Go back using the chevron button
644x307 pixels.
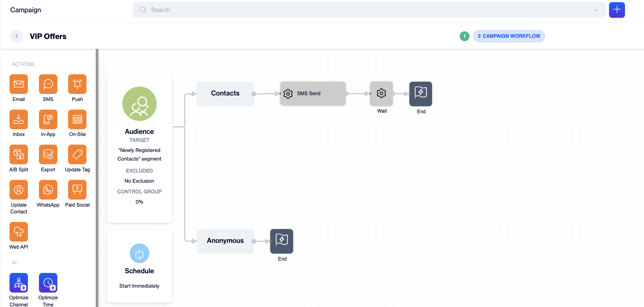tap(17, 36)
